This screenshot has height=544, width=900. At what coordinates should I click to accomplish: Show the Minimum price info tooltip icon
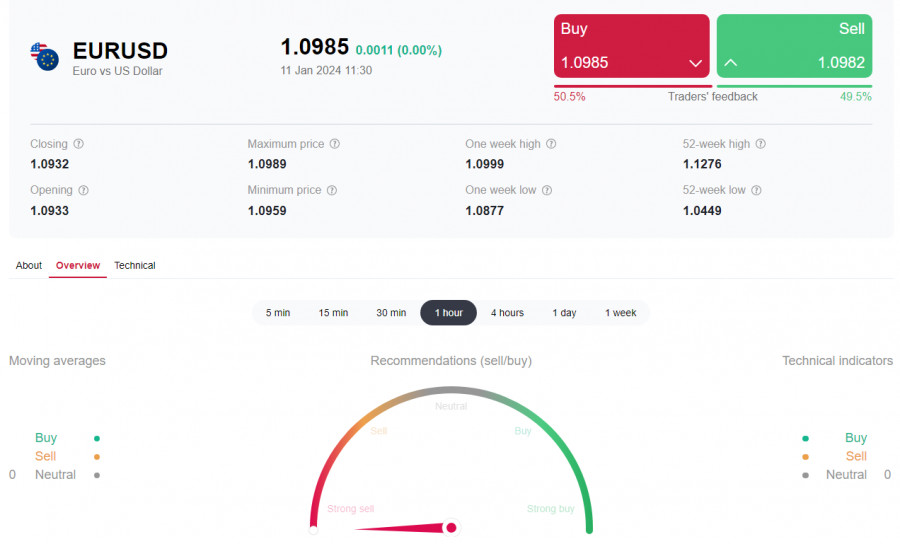332,190
